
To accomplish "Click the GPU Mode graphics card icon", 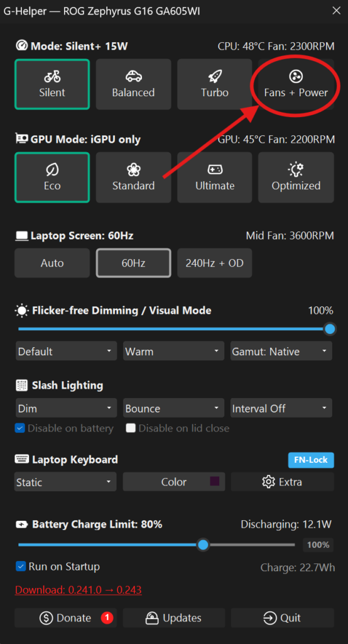I will coord(22,139).
